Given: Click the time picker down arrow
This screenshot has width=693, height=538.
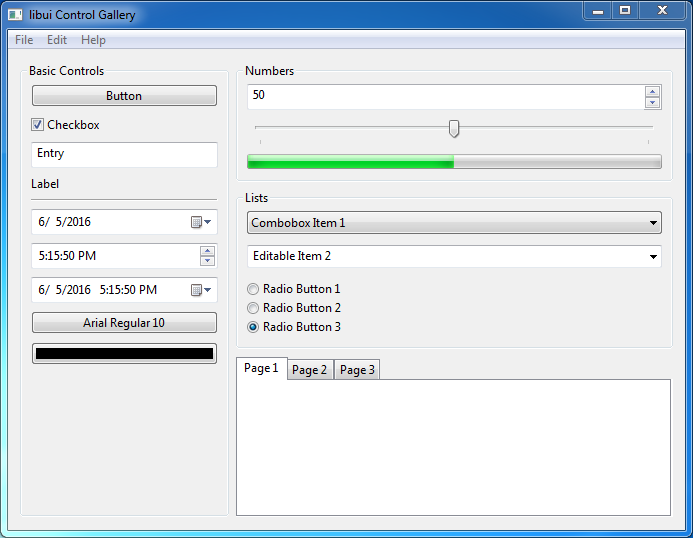Looking at the screenshot, I should 207,261.
